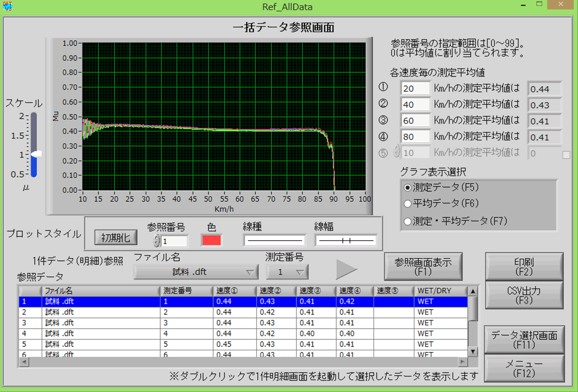
Task: Click the red 色 color swatch
Action: [x=212, y=240]
